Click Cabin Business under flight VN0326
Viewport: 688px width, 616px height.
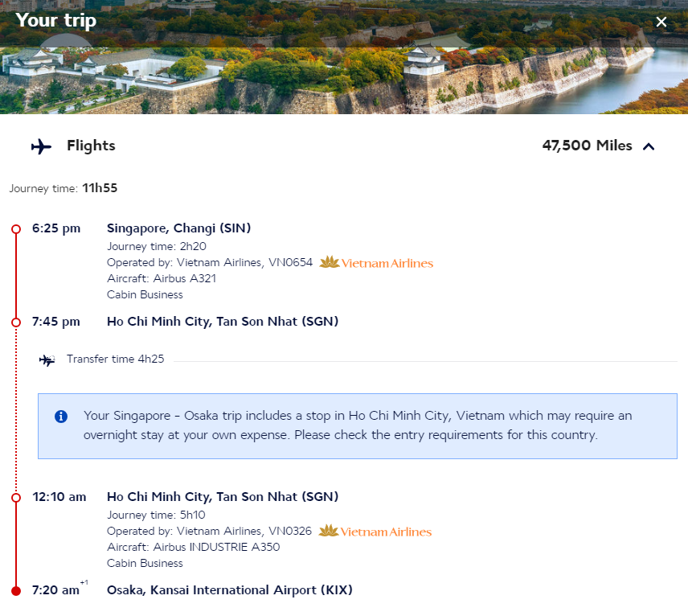tap(145, 563)
